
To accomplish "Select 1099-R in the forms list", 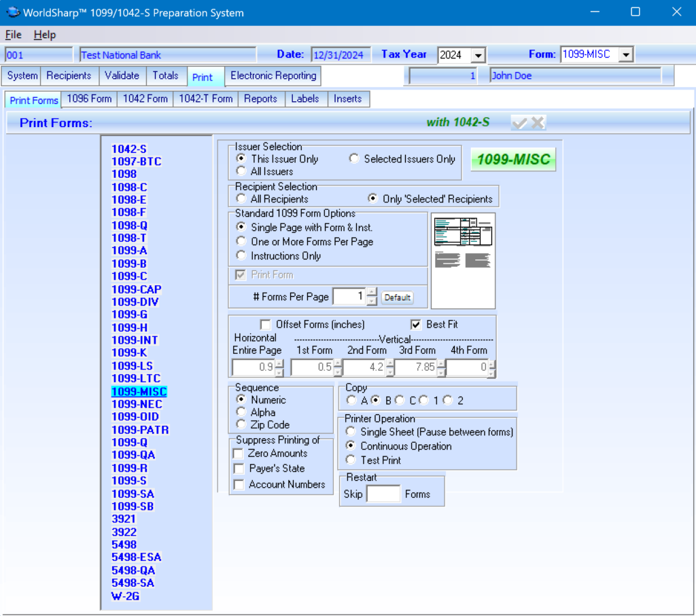I will point(129,468).
